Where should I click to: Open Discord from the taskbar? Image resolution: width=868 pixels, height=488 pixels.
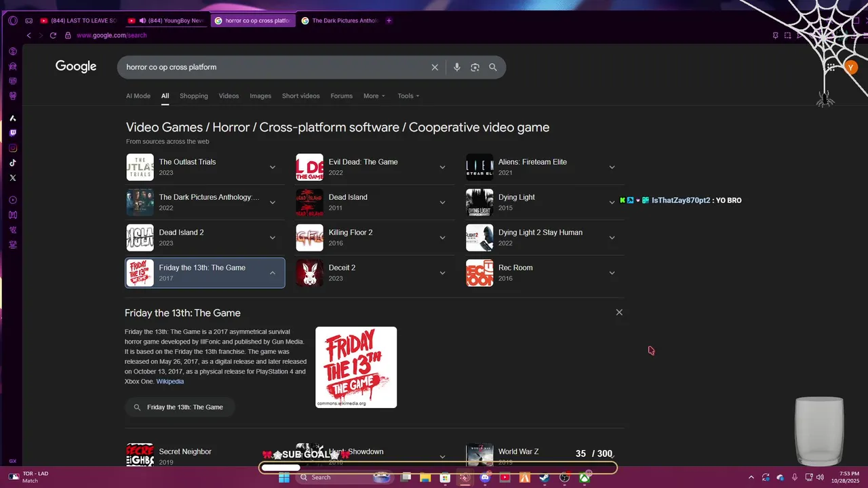tap(485, 477)
